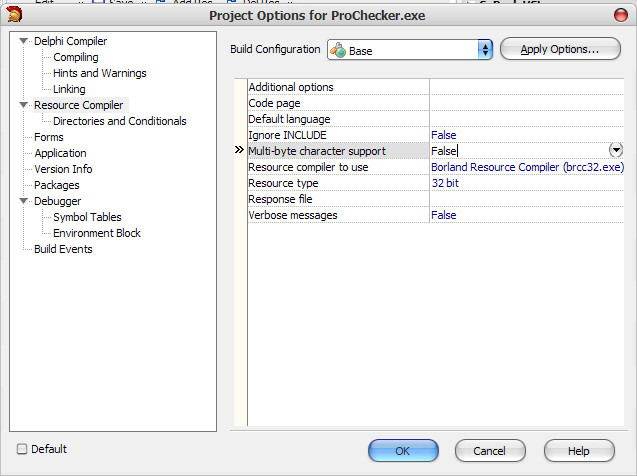The width and height of the screenshot is (637, 476).
Task: Select the Resource type property name
Action: [x=283, y=183]
